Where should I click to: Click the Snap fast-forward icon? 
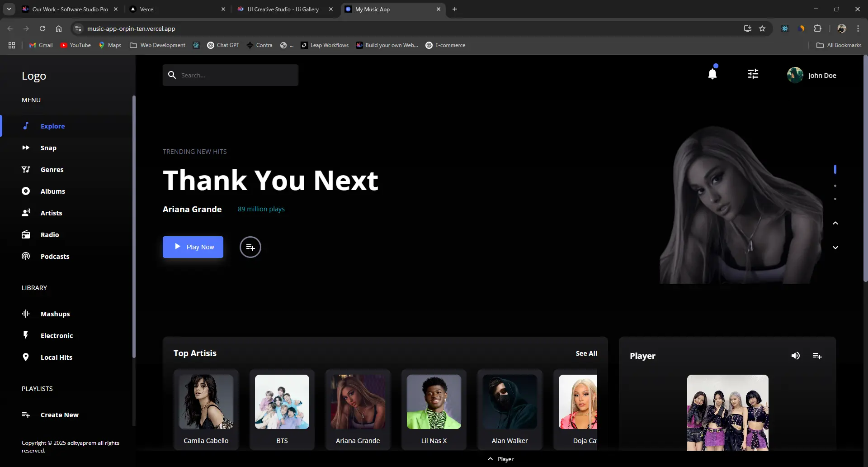(x=26, y=148)
